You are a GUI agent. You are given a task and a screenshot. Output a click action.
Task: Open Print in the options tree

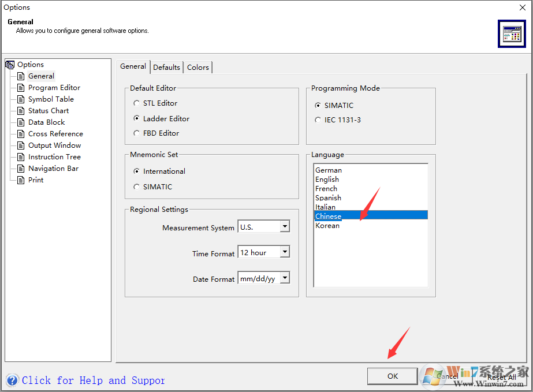36,180
